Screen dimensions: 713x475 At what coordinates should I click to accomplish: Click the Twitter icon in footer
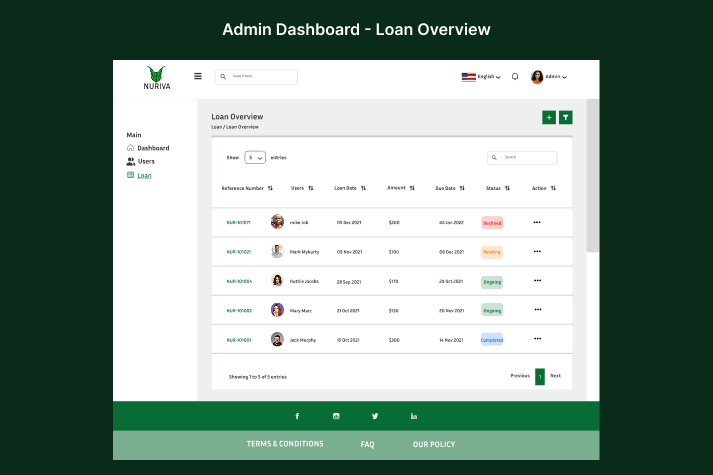click(x=375, y=416)
